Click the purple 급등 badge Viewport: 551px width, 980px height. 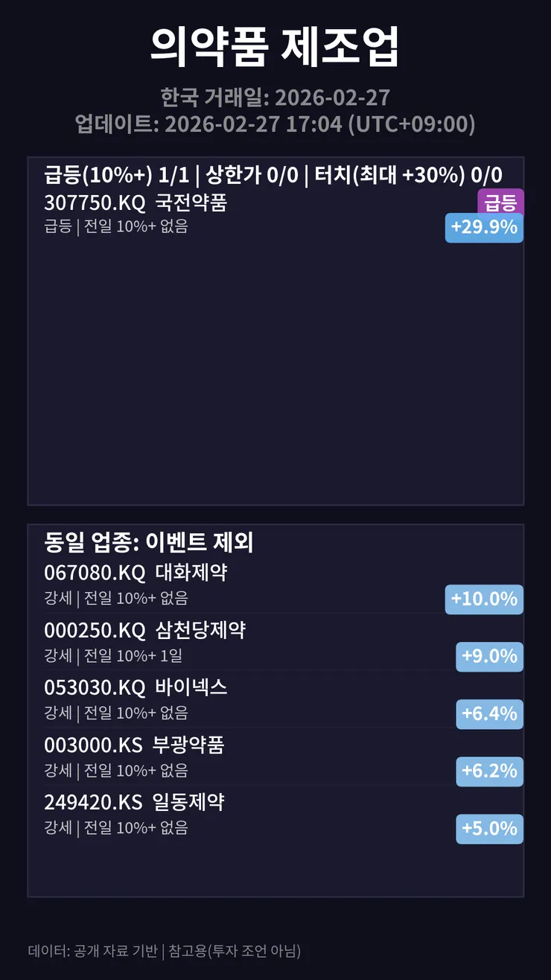(500, 202)
